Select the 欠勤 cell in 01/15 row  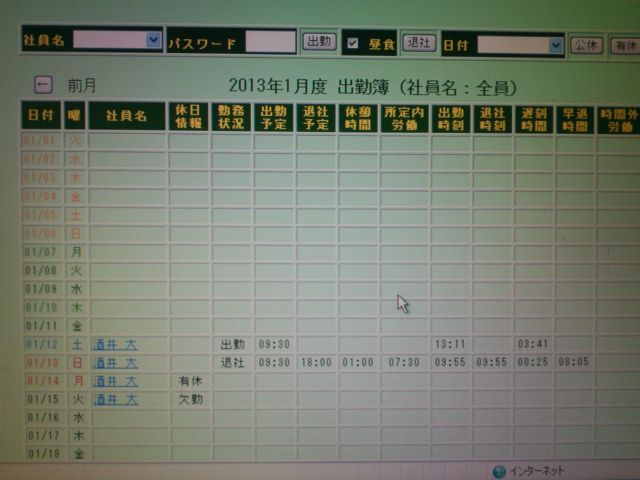[190, 400]
